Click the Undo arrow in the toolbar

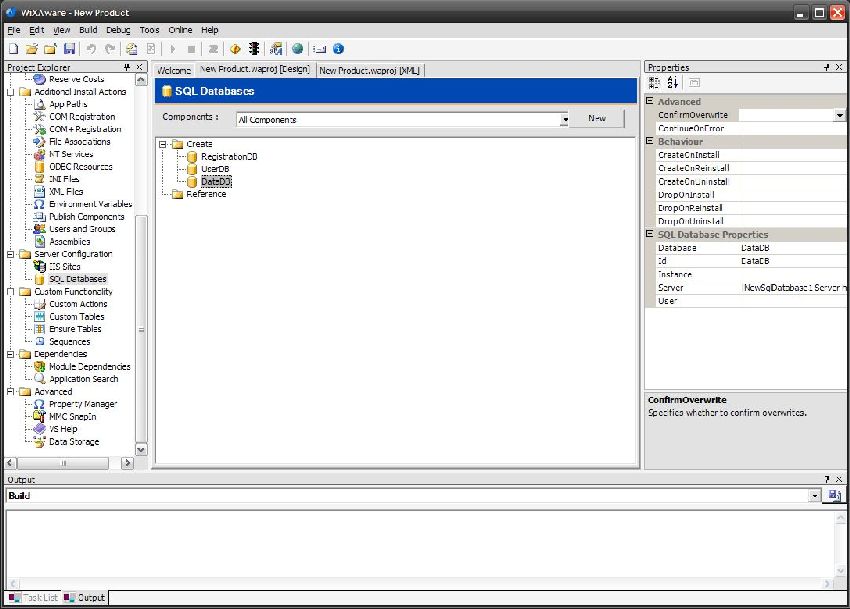click(x=91, y=49)
